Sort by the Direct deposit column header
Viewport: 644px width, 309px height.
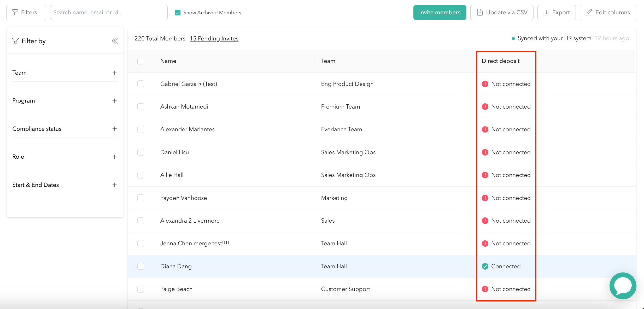tap(500, 61)
